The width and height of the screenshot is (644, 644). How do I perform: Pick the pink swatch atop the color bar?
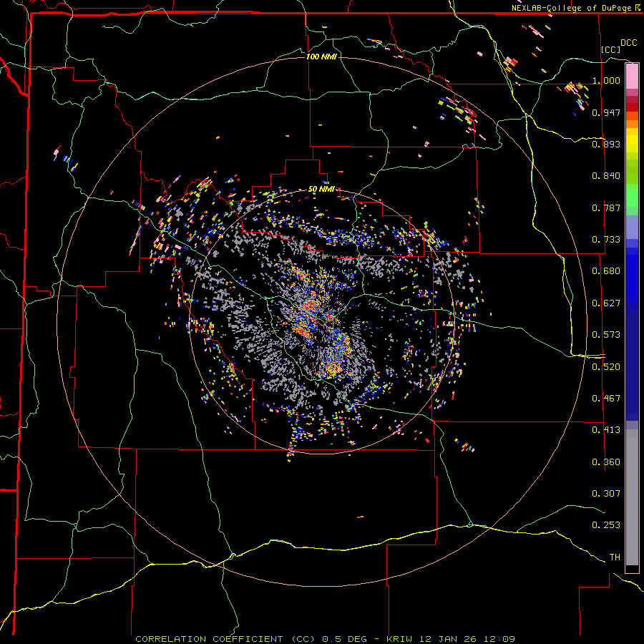(x=632, y=77)
